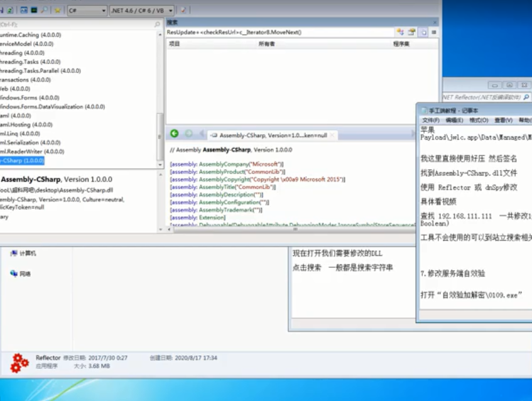Select untime.Caching (4.0.0.0) in the tree

(x=31, y=35)
